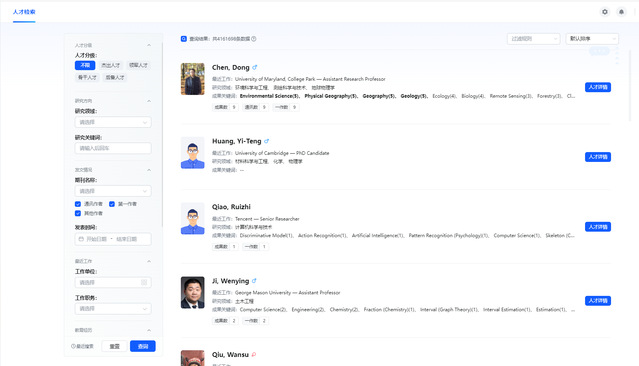Click the Physical Geography(5) keyword
Screen dimensions: 639x366
331,96
